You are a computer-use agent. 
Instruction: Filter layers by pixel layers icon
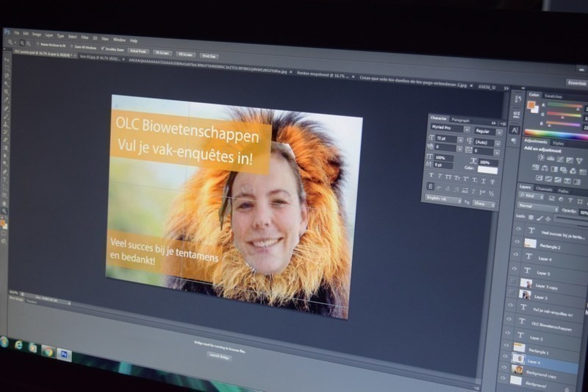point(552,199)
